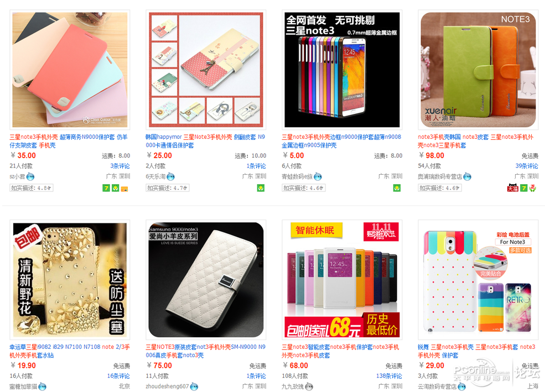Open the 三星note3手机外壳 超薄商务N9000保护套 listing title

point(69,142)
